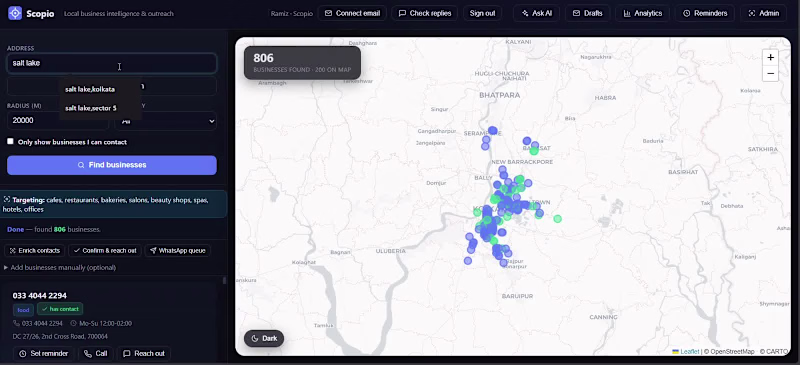This screenshot has height=365, width=800.
Task: Open the OpenStreetMap attribution link
Action: point(731,352)
